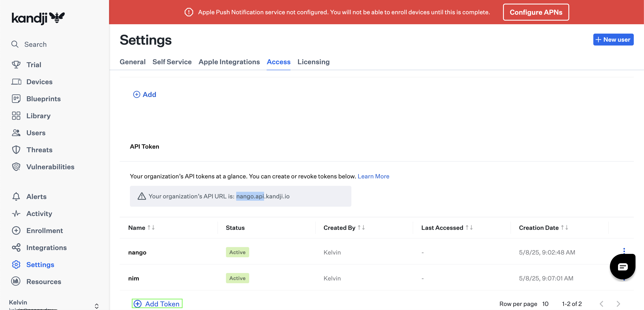The width and height of the screenshot is (644, 310).
Task: Click the Configure APNs button
Action: 536,12
